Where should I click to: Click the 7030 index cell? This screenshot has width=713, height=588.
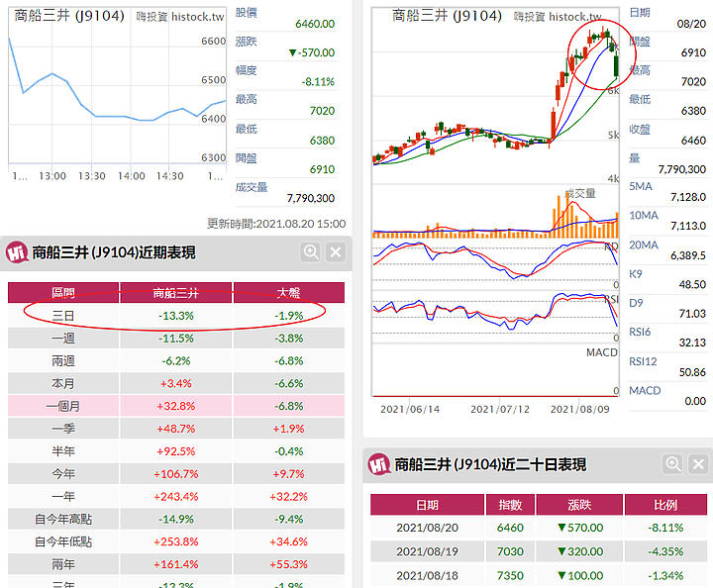coord(510,551)
